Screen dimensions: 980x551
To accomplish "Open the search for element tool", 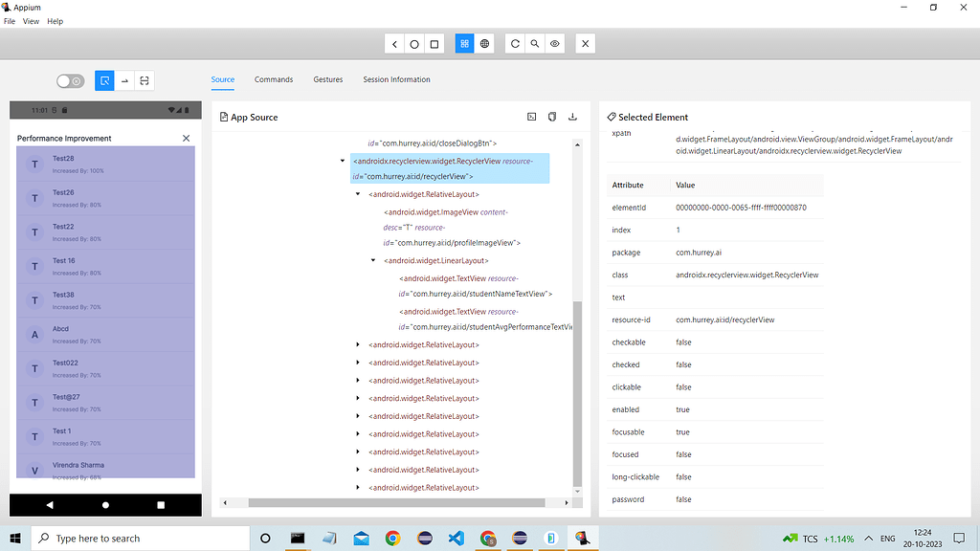I will tap(534, 43).
